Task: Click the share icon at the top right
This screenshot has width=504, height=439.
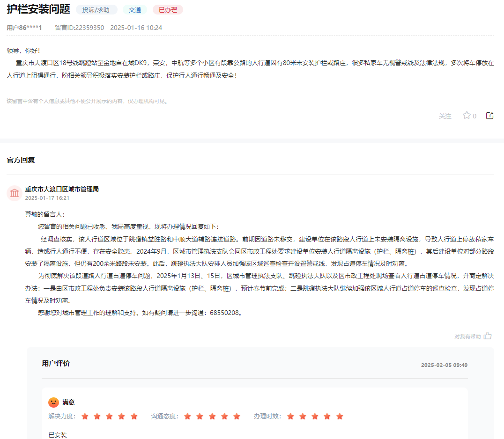Action: point(490,115)
